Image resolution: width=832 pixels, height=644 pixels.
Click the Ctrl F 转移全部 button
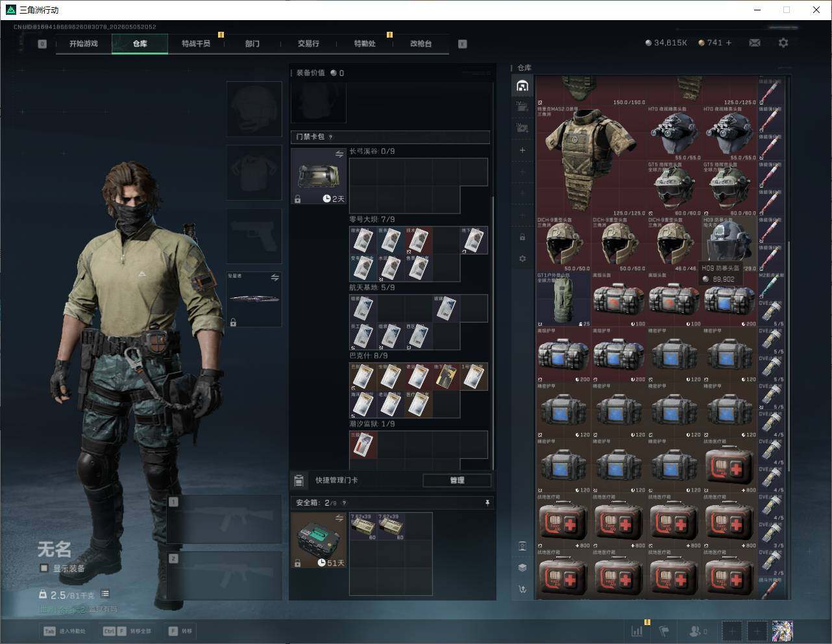pos(127,631)
